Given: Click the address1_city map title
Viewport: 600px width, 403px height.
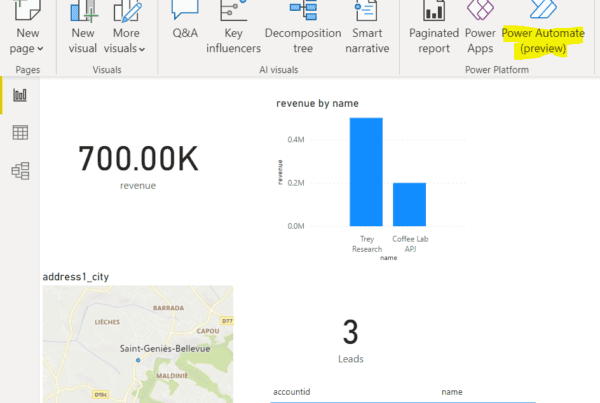Looking at the screenshot, I should pos(76,277).
